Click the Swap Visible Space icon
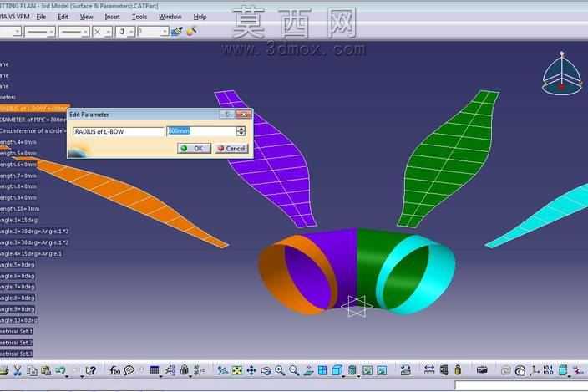 pos(382,370)
